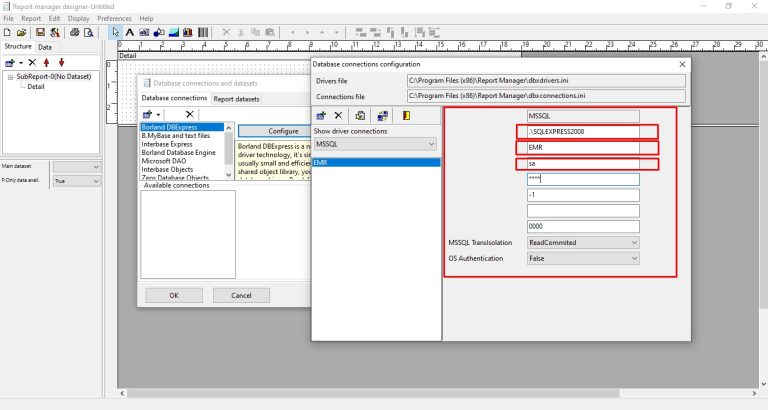The width and height of the screenshot is (768, 410).
Task: Select the text label 'A' tool
Action: coord(131,32)
